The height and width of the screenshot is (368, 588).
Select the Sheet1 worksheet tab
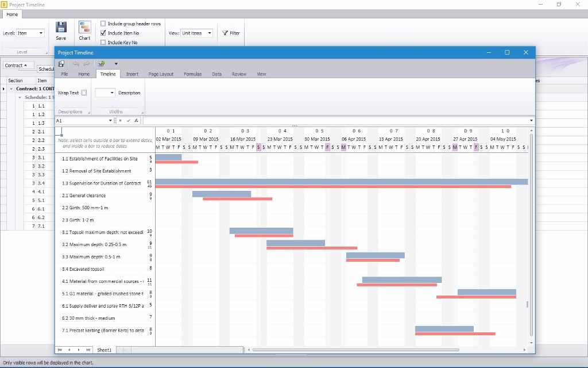point(104,350)
